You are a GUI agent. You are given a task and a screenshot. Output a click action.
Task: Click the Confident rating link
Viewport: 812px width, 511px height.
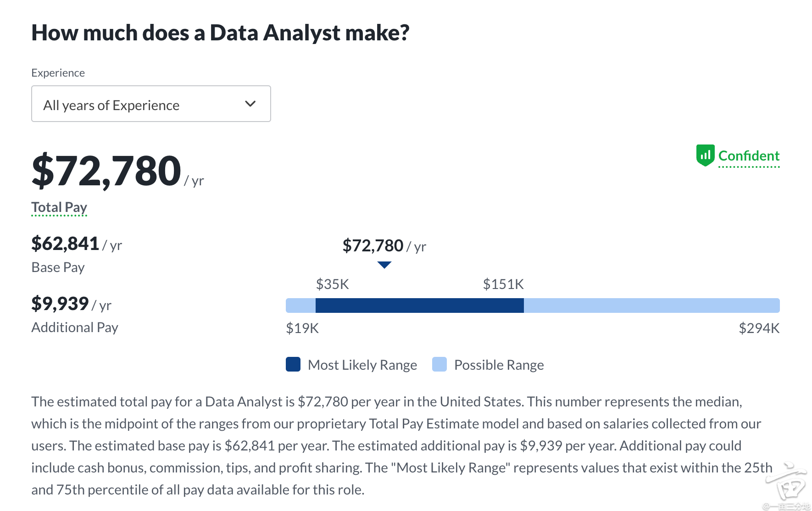[x=749, y=156]
